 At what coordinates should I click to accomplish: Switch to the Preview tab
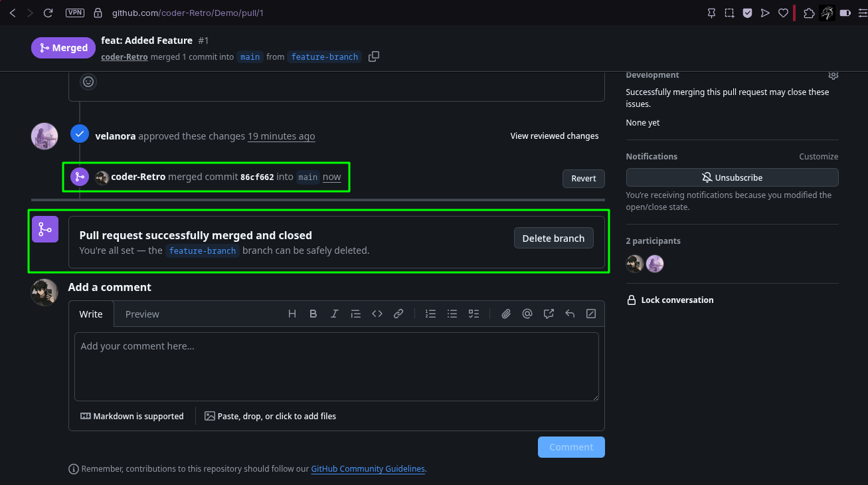click(x=142, y=314)
